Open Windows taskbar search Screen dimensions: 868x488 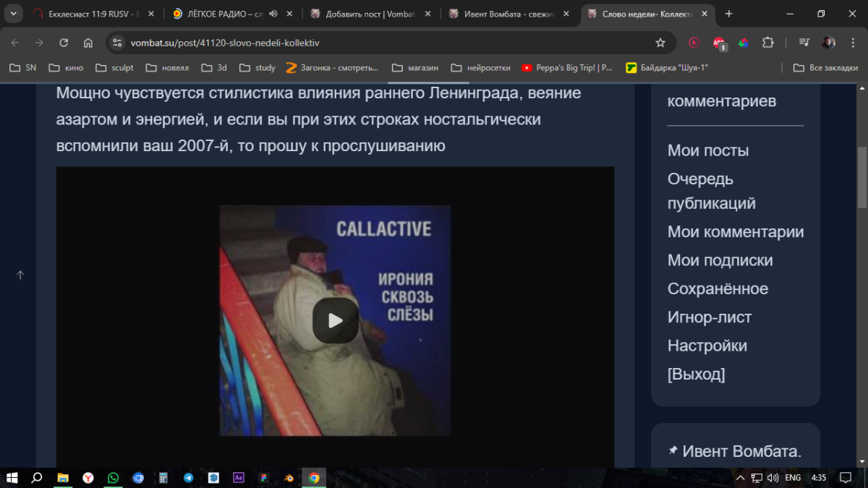click(x=37, y=478)
